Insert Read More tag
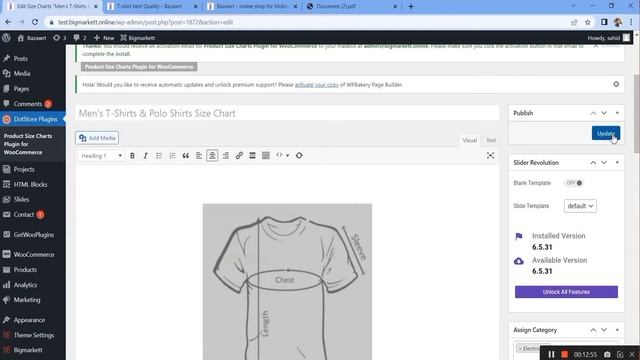 click(252, 156)
